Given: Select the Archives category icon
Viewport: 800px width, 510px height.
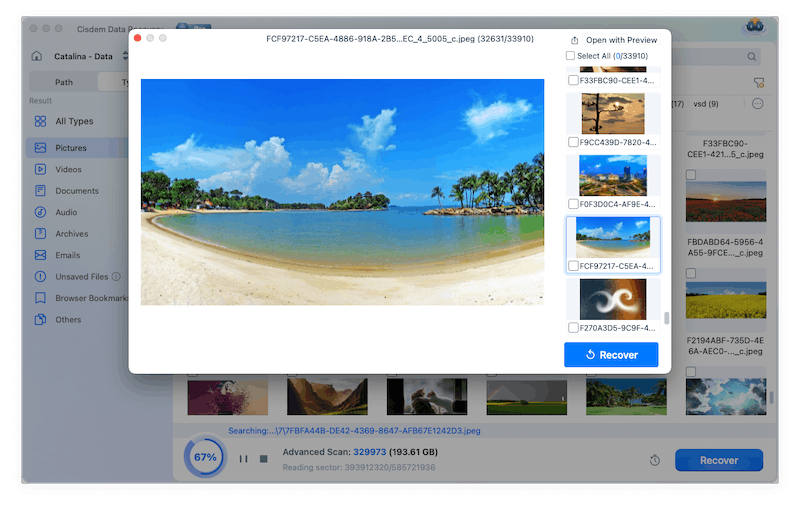Looking at the screenshot, I should [40, 234].
